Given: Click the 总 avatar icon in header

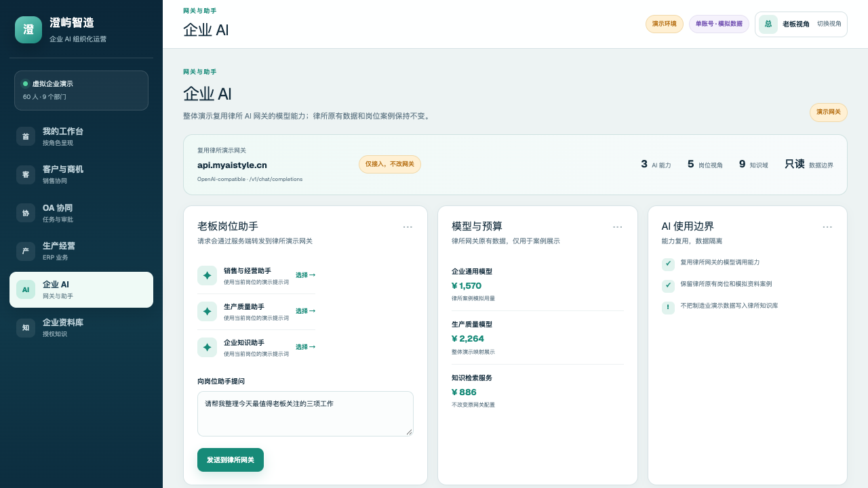Looking at the screenshot, I should (768, 24).
